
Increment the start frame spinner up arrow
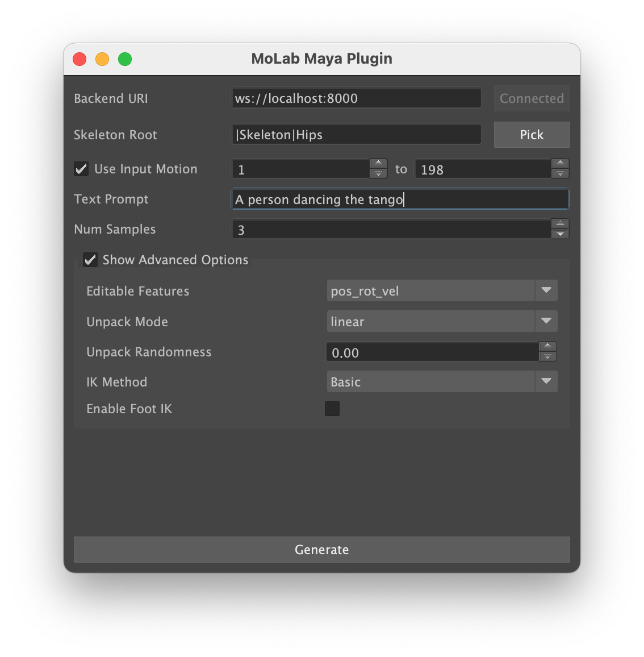coord(379,164)
